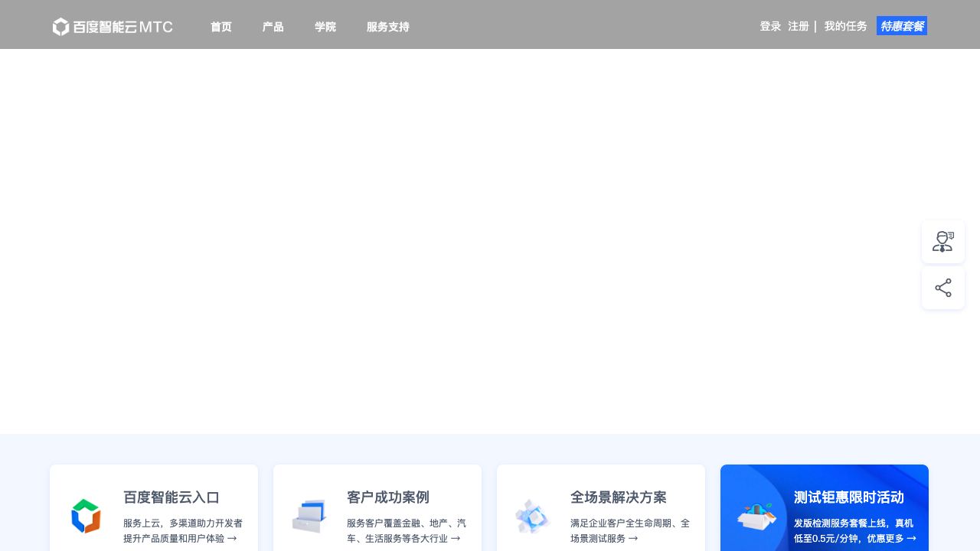Open the 产品 navigation menu
The height and width of the screenshot is (551, 980).
273,27
